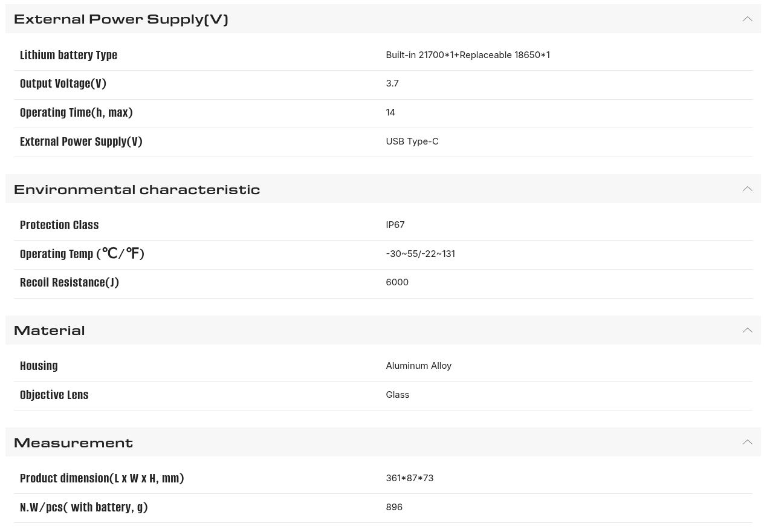The width and height of the screenshot is (767, 532).
Task: Click the Operating Temp (℃/℉) label
Action: point(82,254)
